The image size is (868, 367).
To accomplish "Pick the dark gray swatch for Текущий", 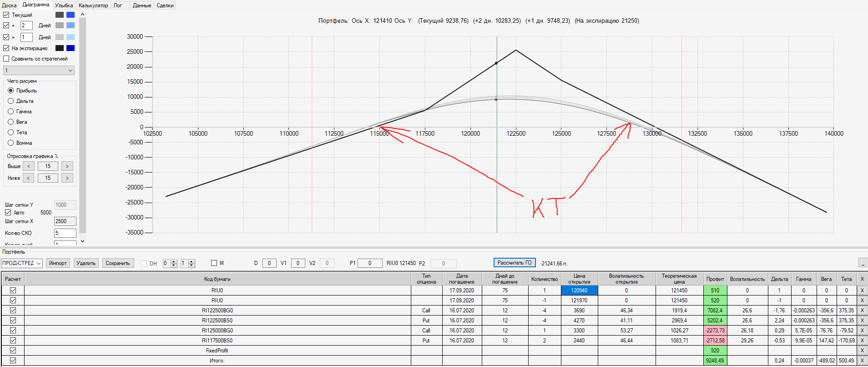I will [x=60, y=15].
